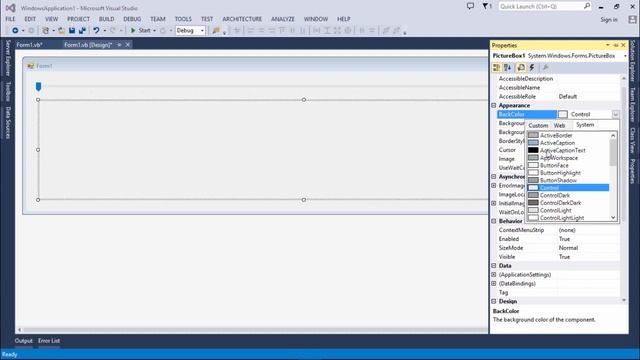The image size is (640, 360).
Task: Open the Output tab at bottom
Action: [24, 341]
